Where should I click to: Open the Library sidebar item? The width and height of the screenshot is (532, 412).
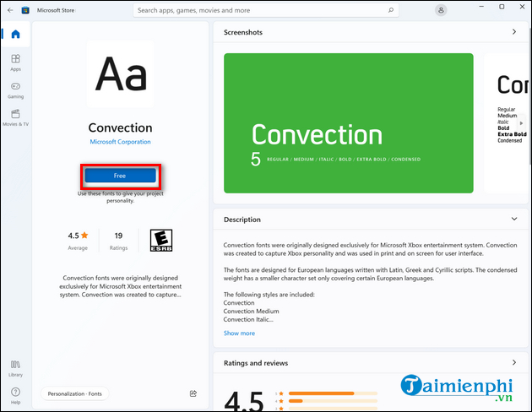tap(15, 368)
